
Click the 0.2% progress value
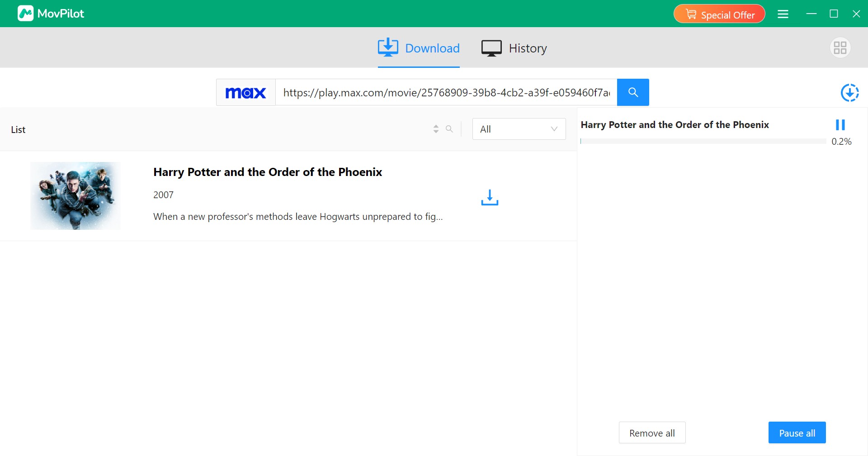pyautogui.click(x=841, y=142)
